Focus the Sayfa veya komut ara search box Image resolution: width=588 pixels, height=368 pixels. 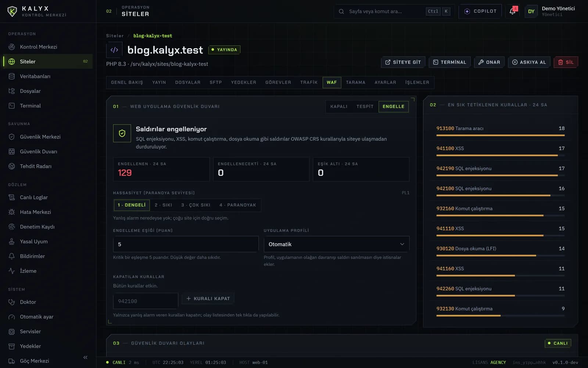tap(394, 11)
